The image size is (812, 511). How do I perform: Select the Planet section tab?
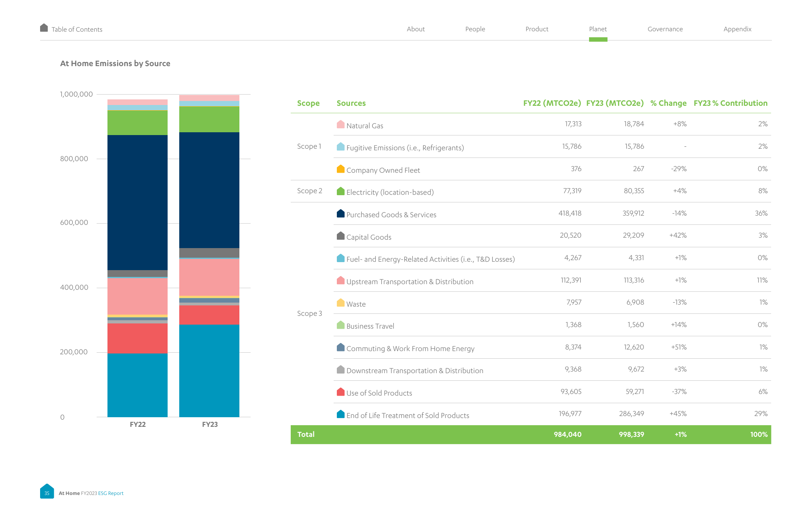click(598, 29)
